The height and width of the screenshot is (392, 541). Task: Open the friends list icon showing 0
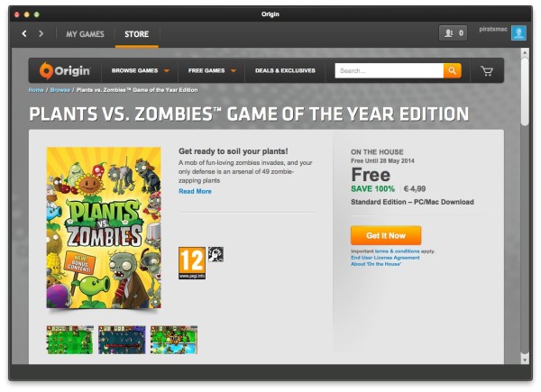point(453,33)
